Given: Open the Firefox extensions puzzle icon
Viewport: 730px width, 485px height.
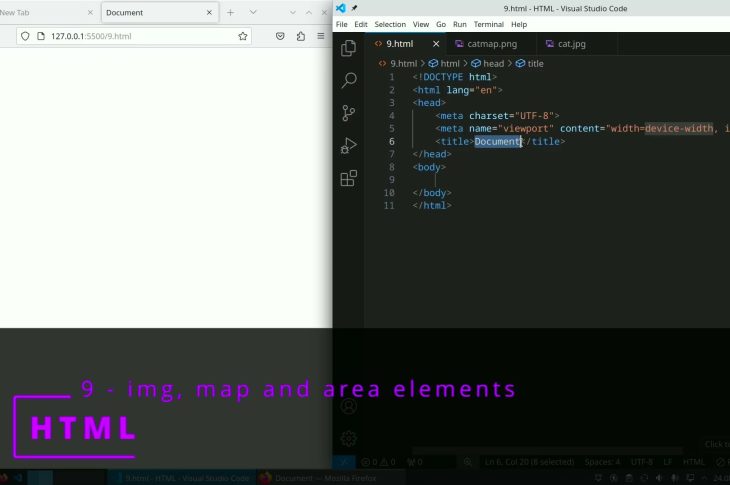Looking at the screenshot, I should coord(300,36).
